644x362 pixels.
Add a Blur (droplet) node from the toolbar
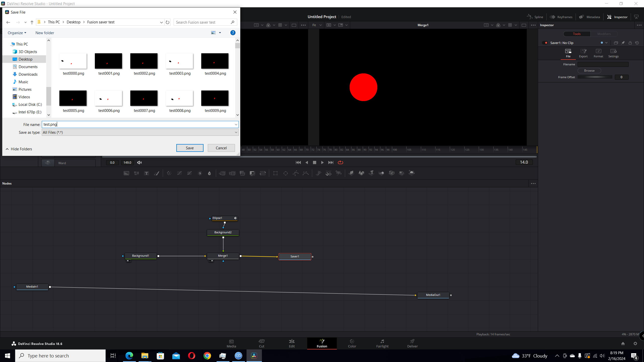tap(209, 173)
